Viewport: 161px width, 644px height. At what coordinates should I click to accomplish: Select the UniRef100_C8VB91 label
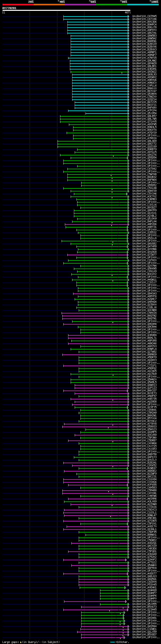click(144, 410)
